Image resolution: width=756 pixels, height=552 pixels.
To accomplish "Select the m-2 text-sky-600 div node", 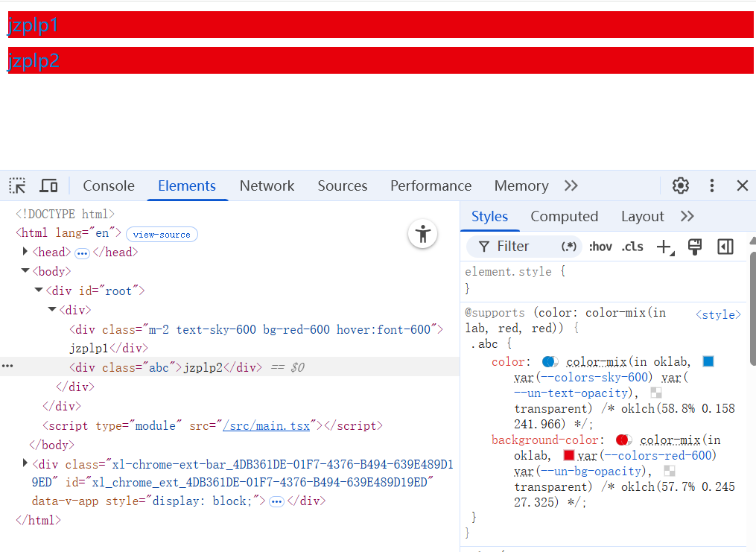I will click(x=256, y=338).
